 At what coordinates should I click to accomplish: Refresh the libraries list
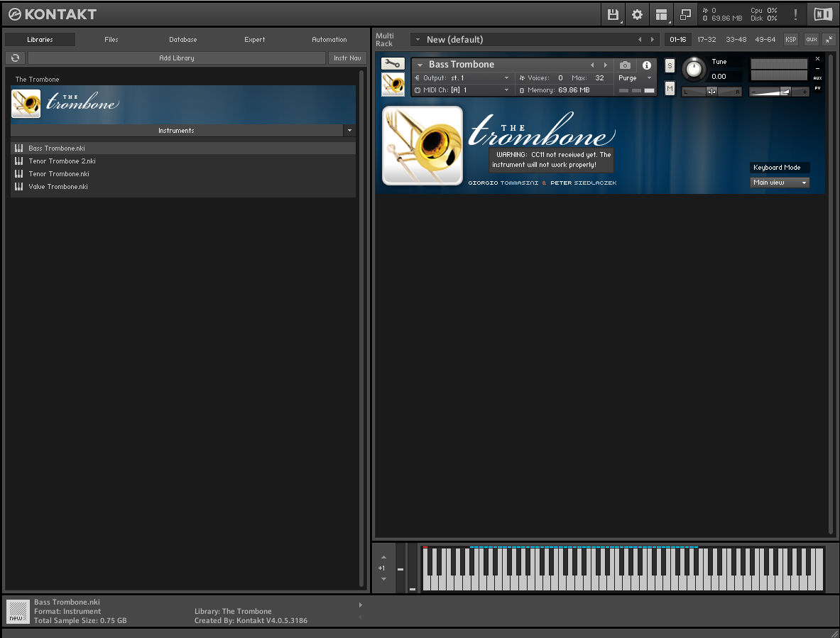point(16,58)
